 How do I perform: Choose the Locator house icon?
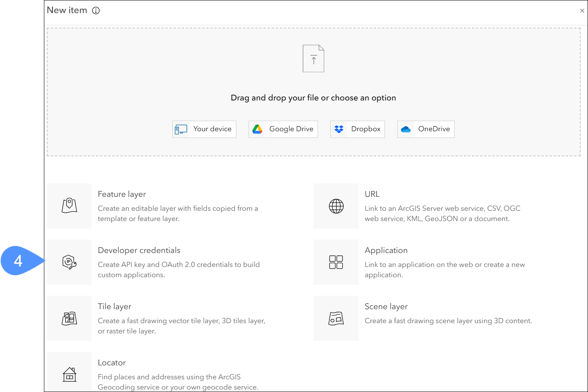(69, 374)
